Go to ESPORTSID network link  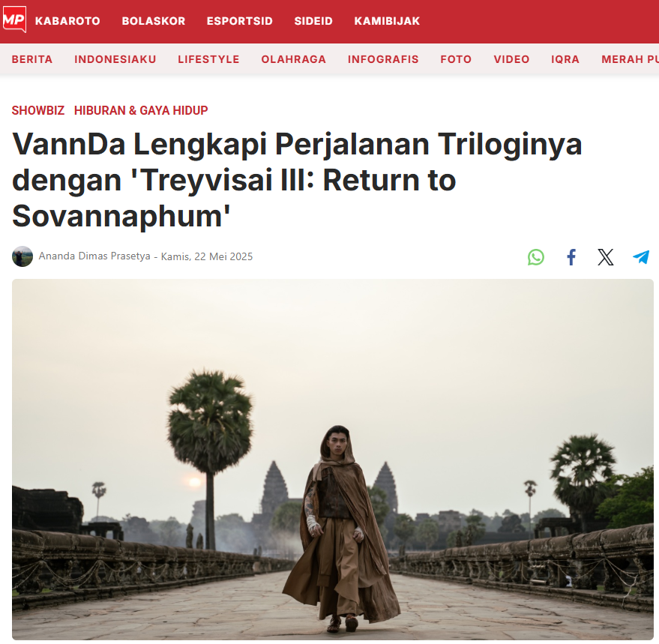(240, 21)
